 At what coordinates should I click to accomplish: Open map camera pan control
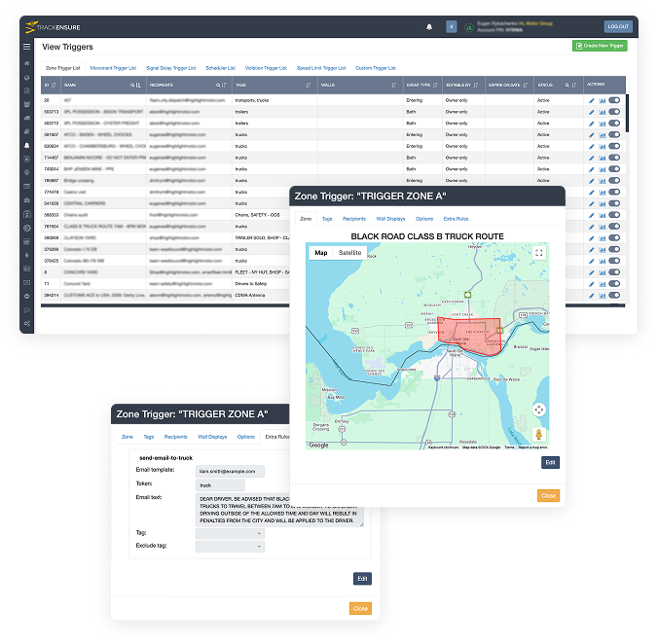click(539, 410)
